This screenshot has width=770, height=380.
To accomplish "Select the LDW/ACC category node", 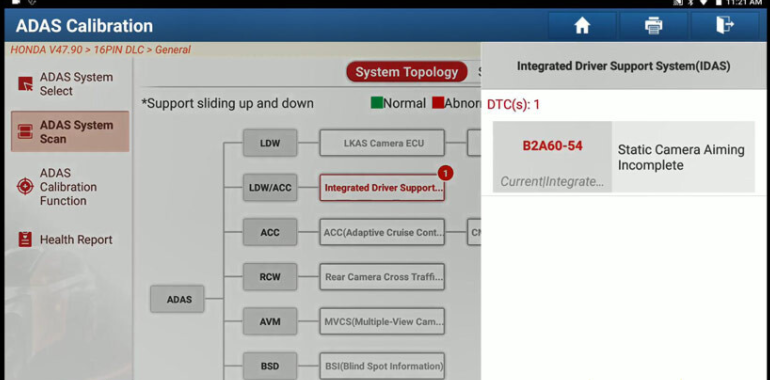I will (270, 188).
